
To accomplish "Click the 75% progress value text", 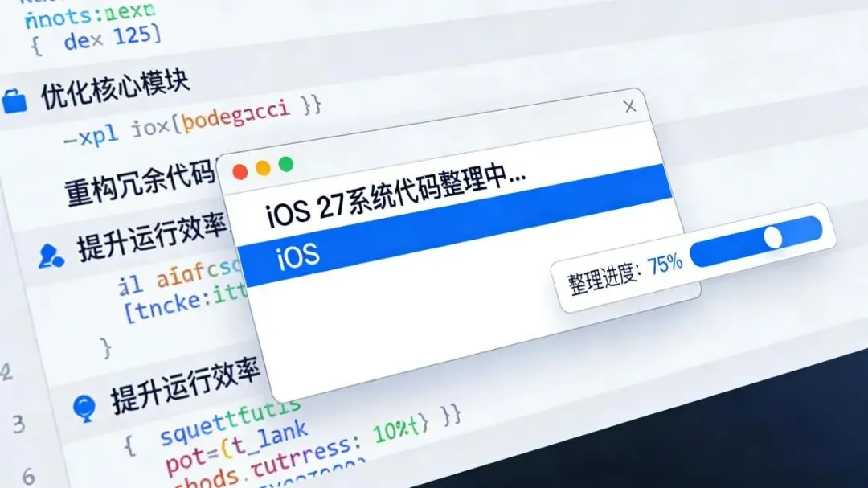I will 665,265.
